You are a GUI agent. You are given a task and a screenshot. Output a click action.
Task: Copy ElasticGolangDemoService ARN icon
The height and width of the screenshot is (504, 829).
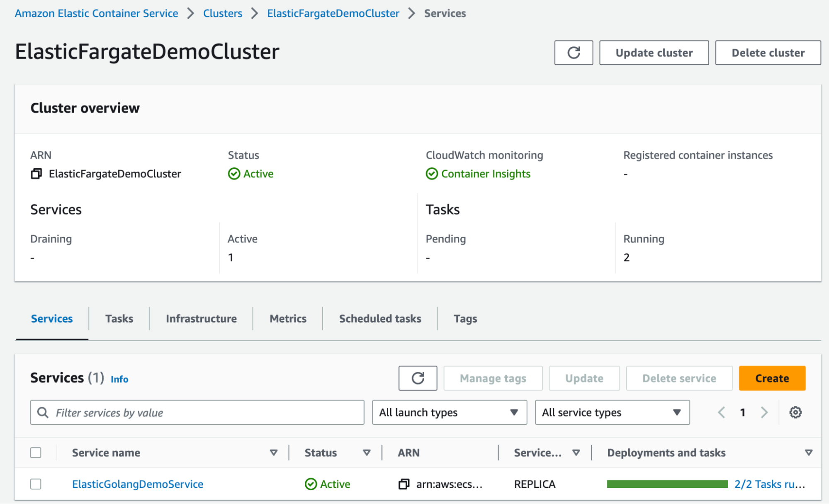[404, 484]
